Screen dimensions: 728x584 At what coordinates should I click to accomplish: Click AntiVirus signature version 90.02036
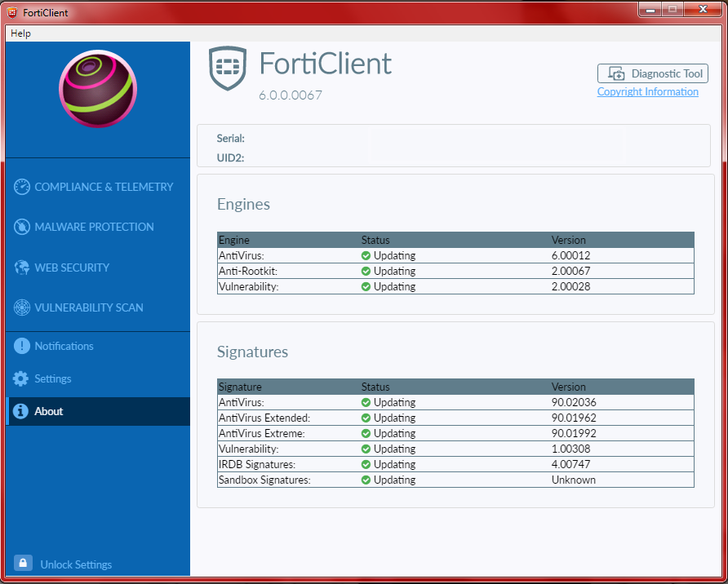(574, 402)
